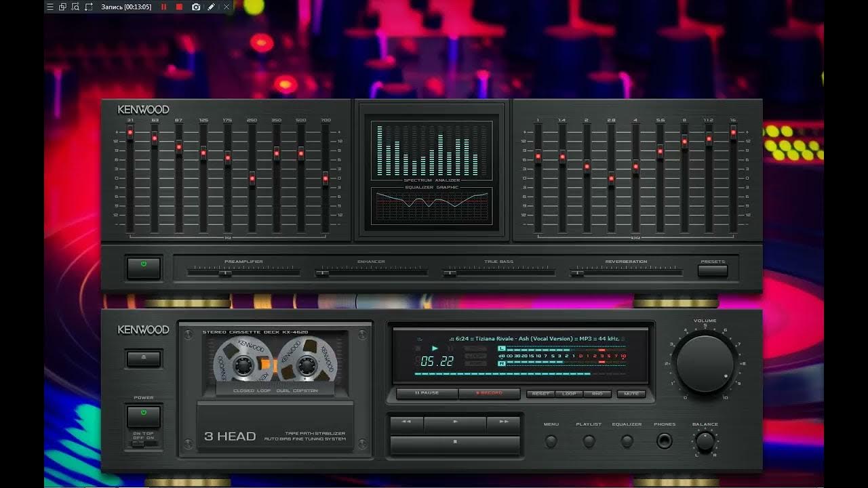Click the PAUSE button
The image size is (868, 488).
pyautogui.click(x=427, y=393)
